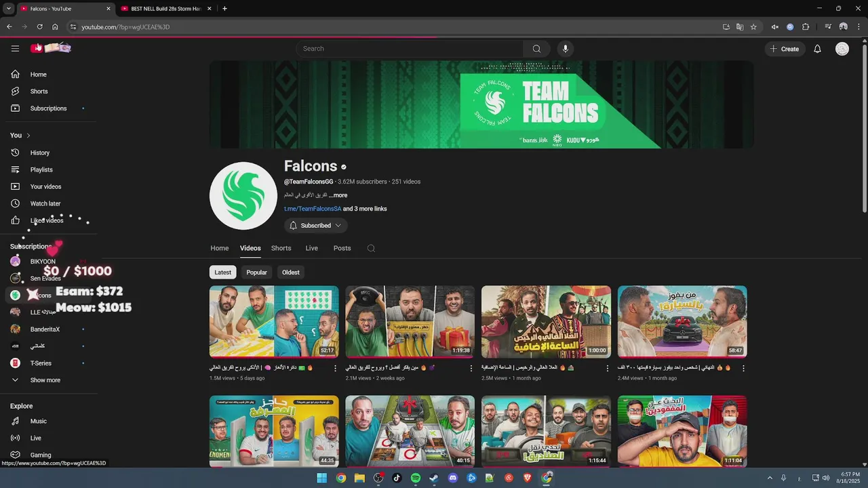Click the browser address bar

(x=393, y=27)
